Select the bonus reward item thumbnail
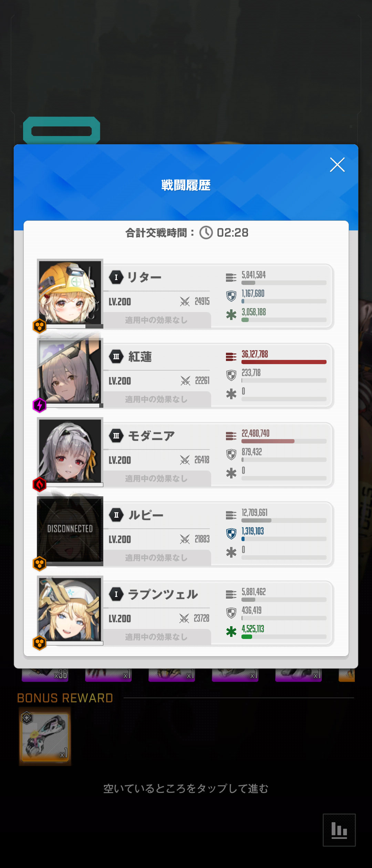This screenshot has width=372, height=868. pos(45,736)
